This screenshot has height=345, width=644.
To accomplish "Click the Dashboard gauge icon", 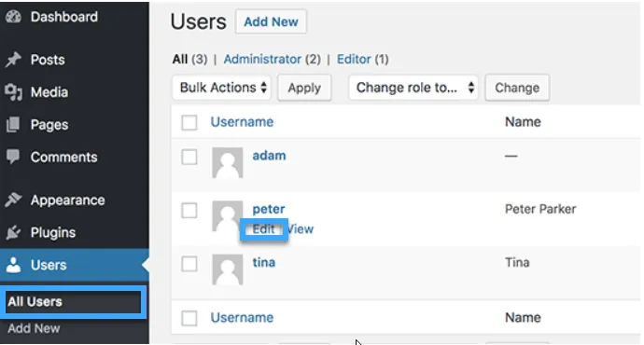I will click(x=14, y=17).
